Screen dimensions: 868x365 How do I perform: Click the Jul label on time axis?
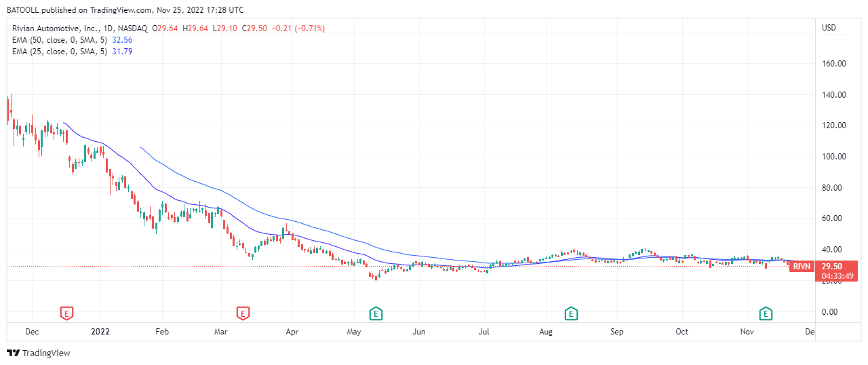tap(485, 332)
